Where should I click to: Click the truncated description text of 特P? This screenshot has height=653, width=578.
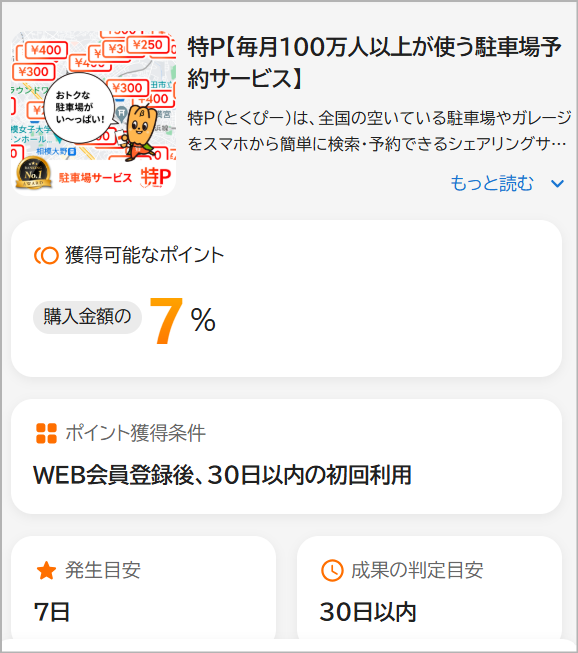pyautogui.click(x=379, y=131)
